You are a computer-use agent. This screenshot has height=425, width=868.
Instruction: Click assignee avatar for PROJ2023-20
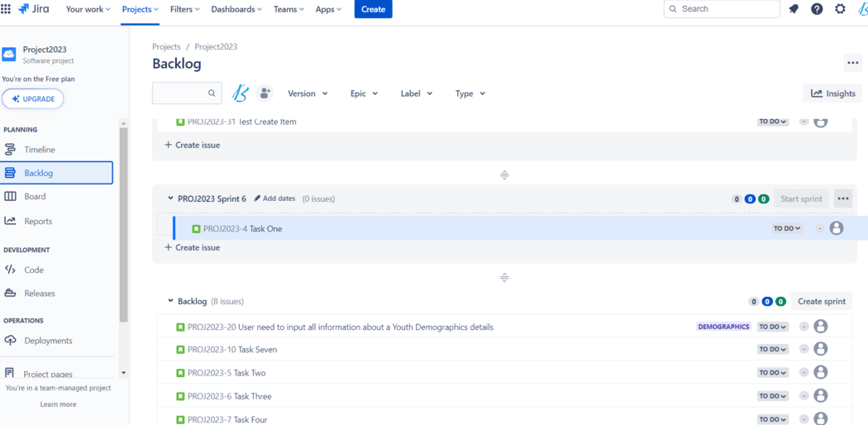pos(821,327)
